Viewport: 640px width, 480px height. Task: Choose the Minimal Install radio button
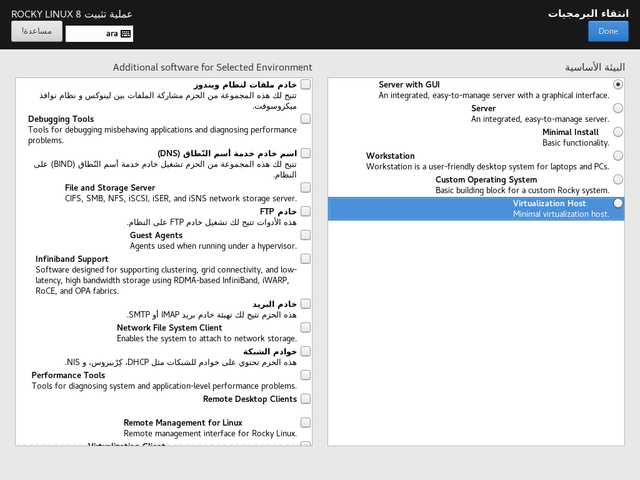(x=618, y=132)
